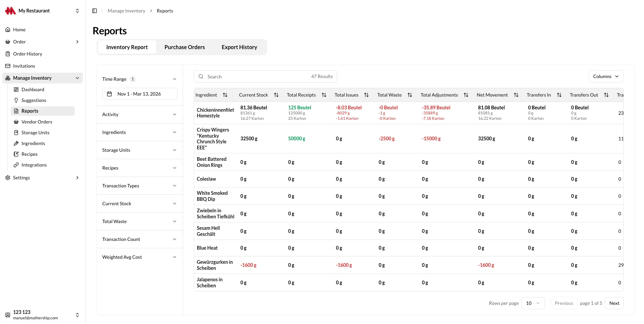This screenshot has width=644, height=324.
Task: Switch to the Purchase Orders tab
Action: tap(185, 47)
